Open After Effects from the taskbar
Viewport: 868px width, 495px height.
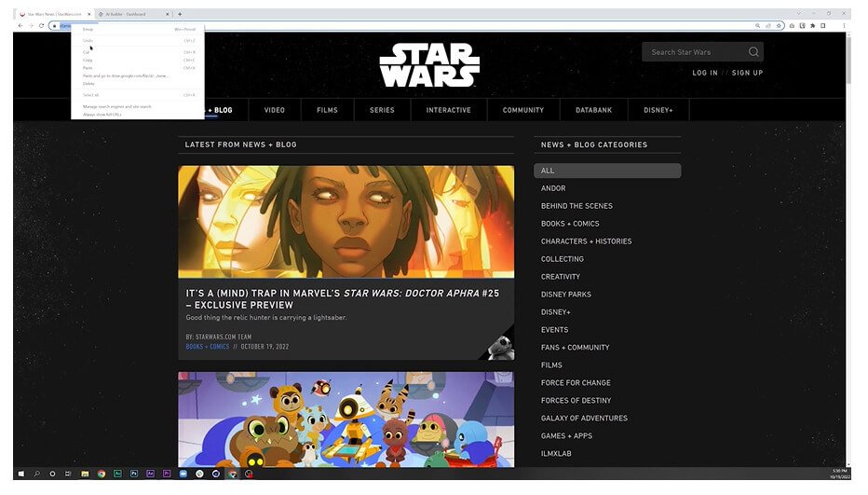point(150,474)
